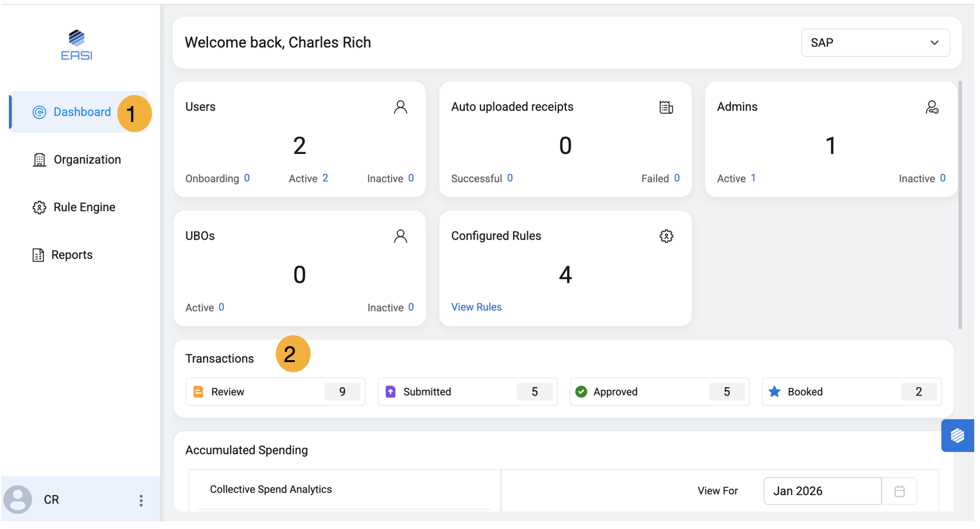Select the Approved transactions button
Image resolution: width=980 pixels, height=529 pixels.
point(659,392)
